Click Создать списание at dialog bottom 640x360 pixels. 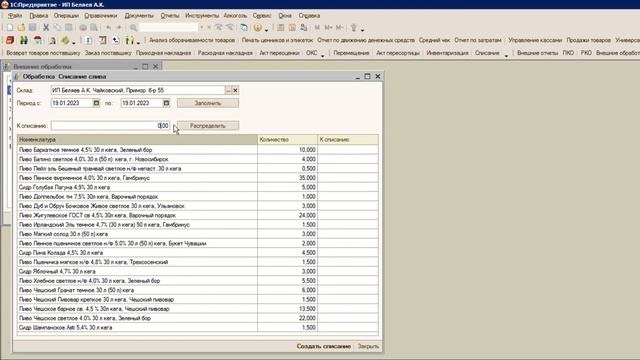pos(324,346)
